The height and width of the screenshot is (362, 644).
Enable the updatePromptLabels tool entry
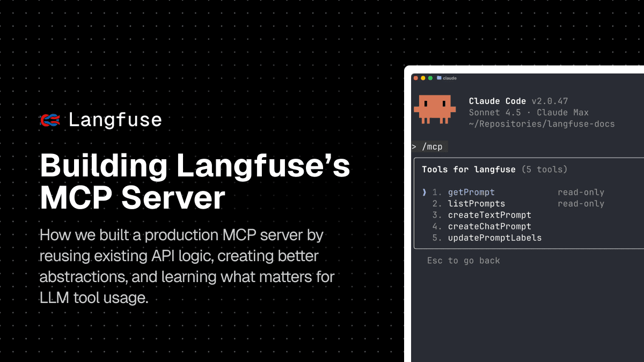[495, 238]
